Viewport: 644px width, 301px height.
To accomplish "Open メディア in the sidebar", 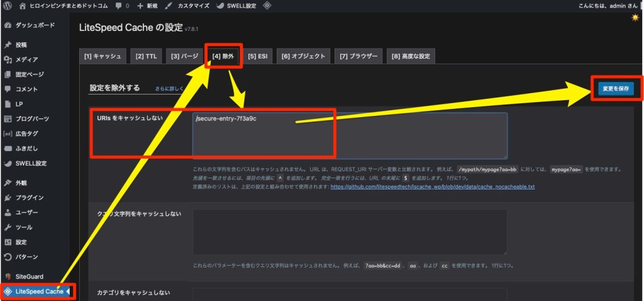I will pos(26,60).
